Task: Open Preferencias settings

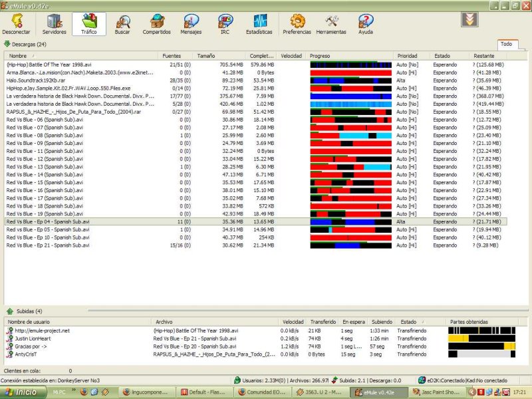Action: pos(297,24)
